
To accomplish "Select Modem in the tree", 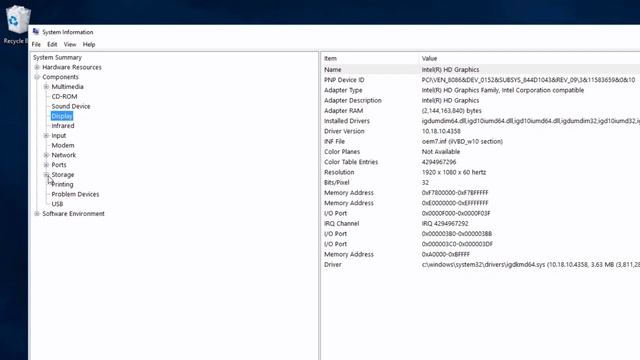I will click(63, 145).
